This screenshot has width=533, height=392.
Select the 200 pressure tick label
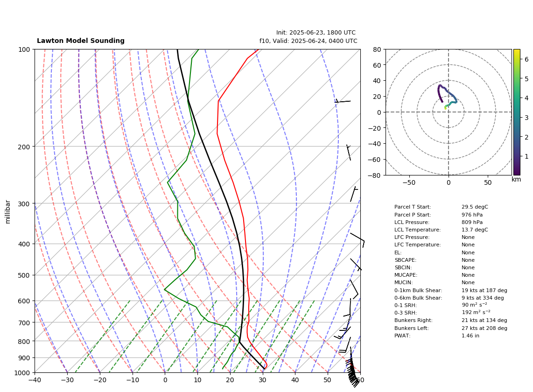pyautogui.click(x=24, y=147)
